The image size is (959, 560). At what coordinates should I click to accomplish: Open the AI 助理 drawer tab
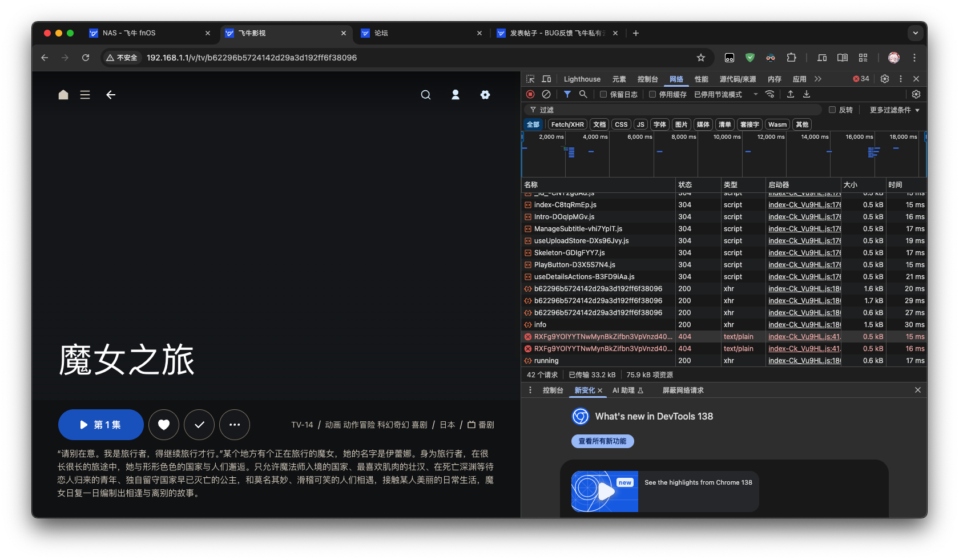tap(628, 390)
